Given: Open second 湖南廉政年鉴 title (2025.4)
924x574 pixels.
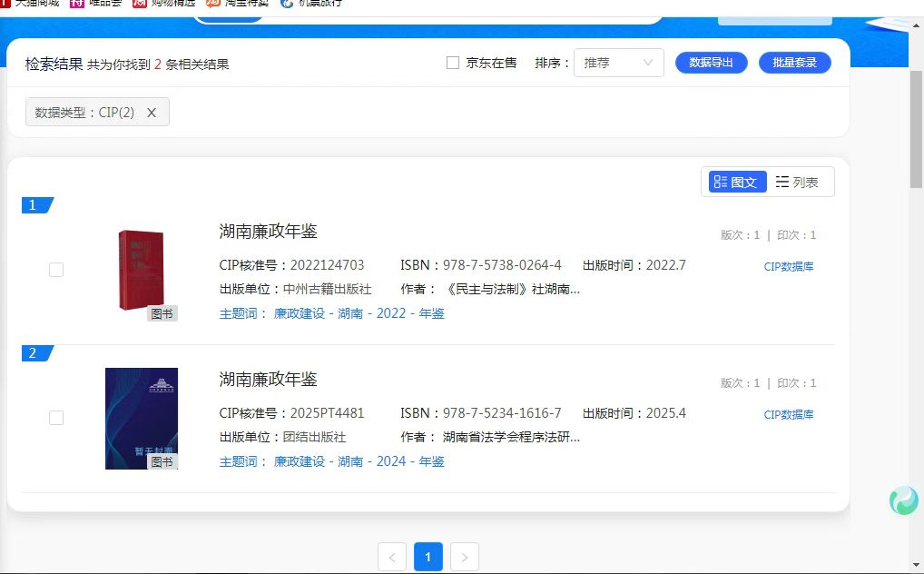Looking at the screenshot, I should 268,379.
